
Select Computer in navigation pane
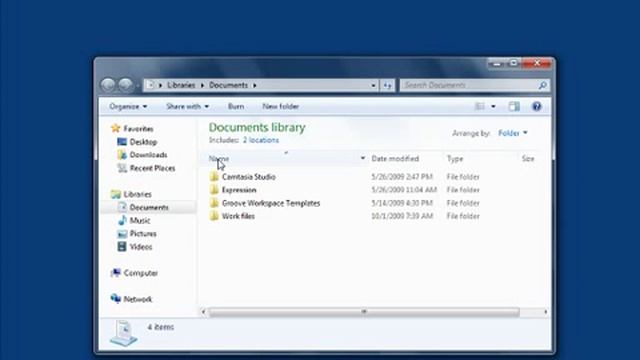(x=141, y=273)
